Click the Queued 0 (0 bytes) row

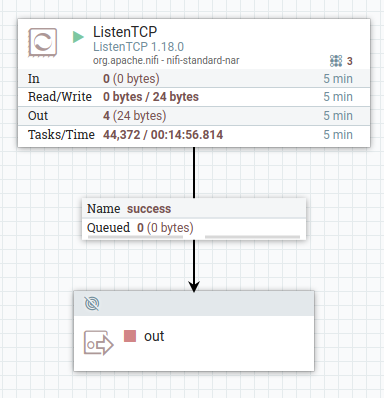tap(194, 228)
